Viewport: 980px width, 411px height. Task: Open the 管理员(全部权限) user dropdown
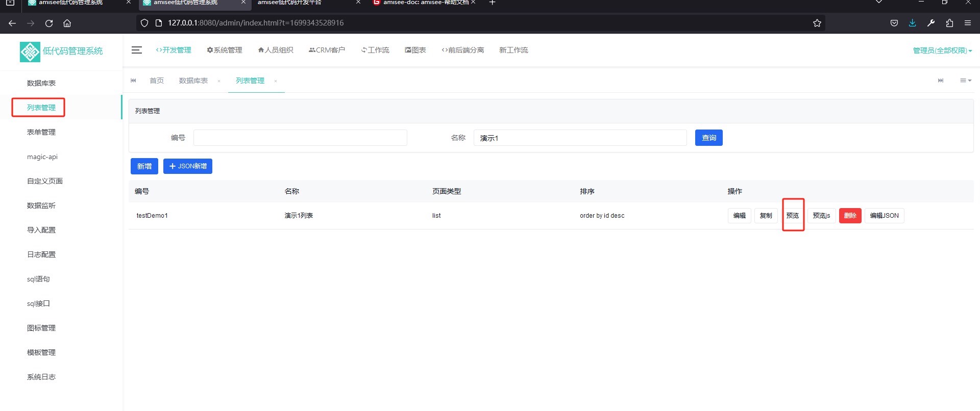942,50
